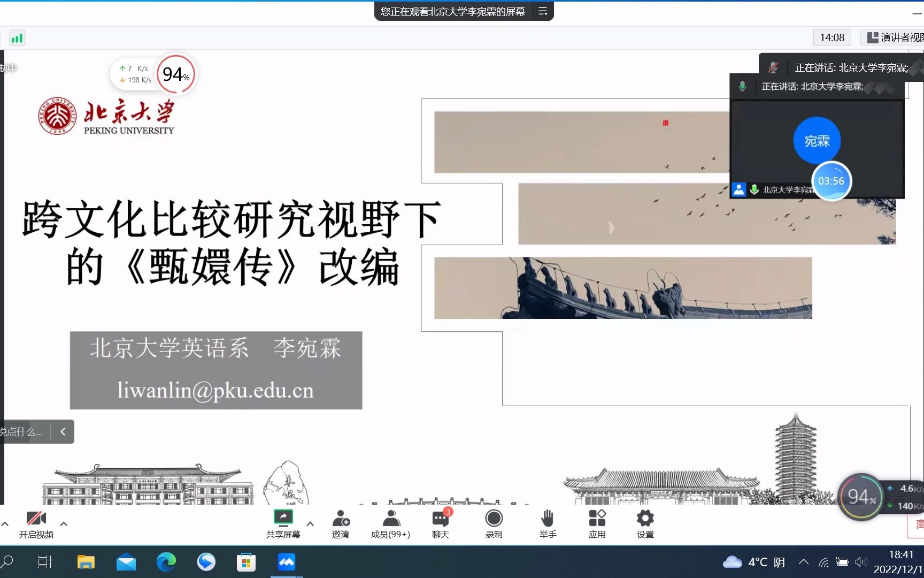Open File Explorer from taskbar
The width and height of the screenshot is (924, 578).
[86, 562]
